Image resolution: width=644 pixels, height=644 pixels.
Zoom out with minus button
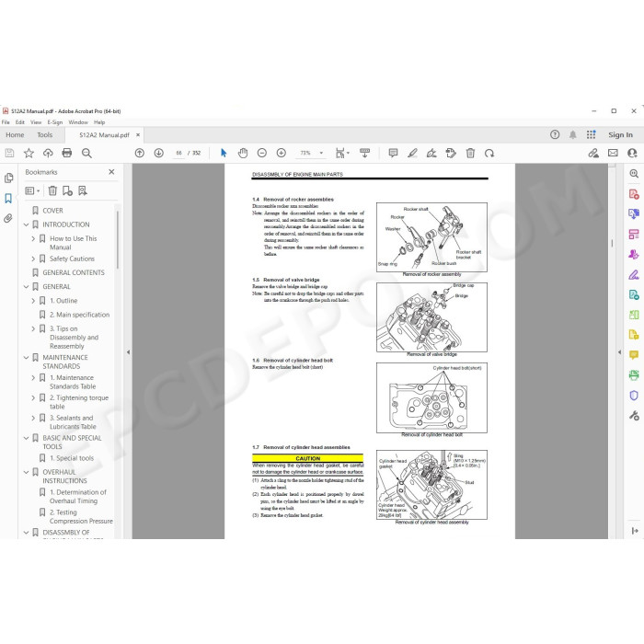coord(262,154)
